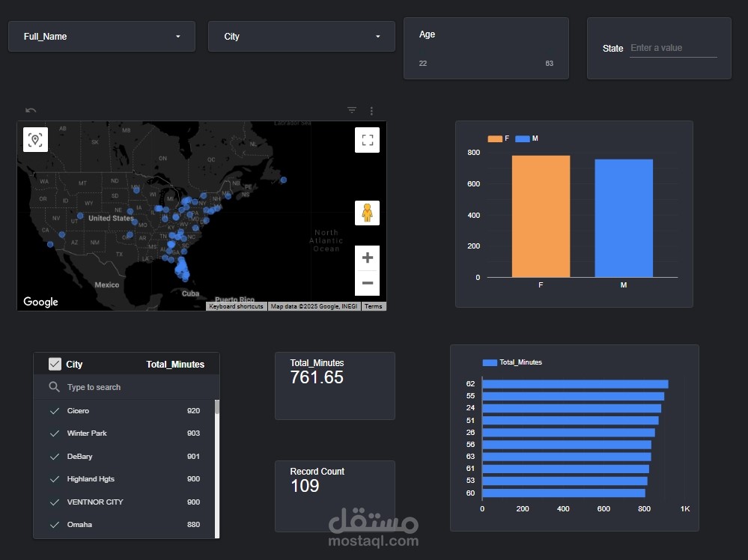748x560 pixels.
Task: Click the orange F legend swatch
Action: [x=495, y=139]
